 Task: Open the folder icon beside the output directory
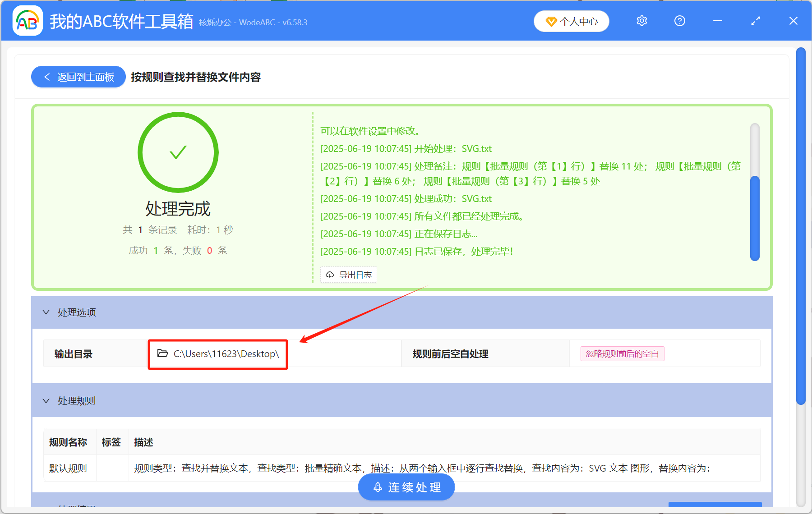(162, 353)
